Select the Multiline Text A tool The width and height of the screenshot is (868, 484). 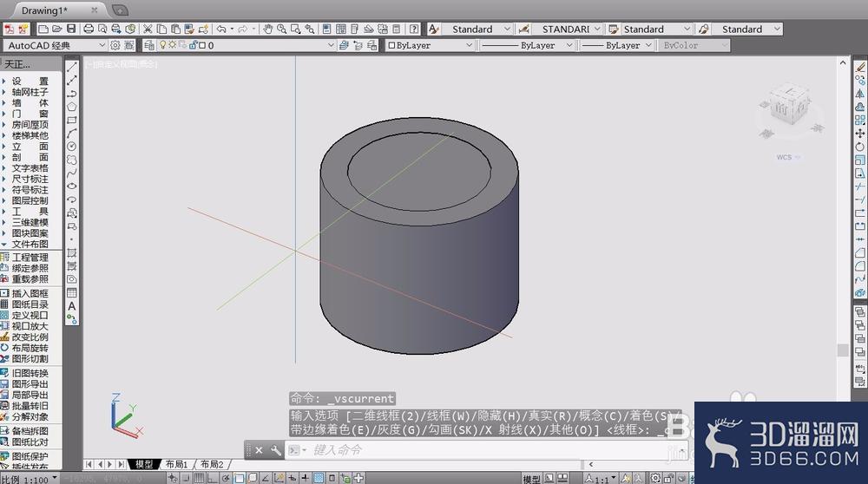click(71, 306)
